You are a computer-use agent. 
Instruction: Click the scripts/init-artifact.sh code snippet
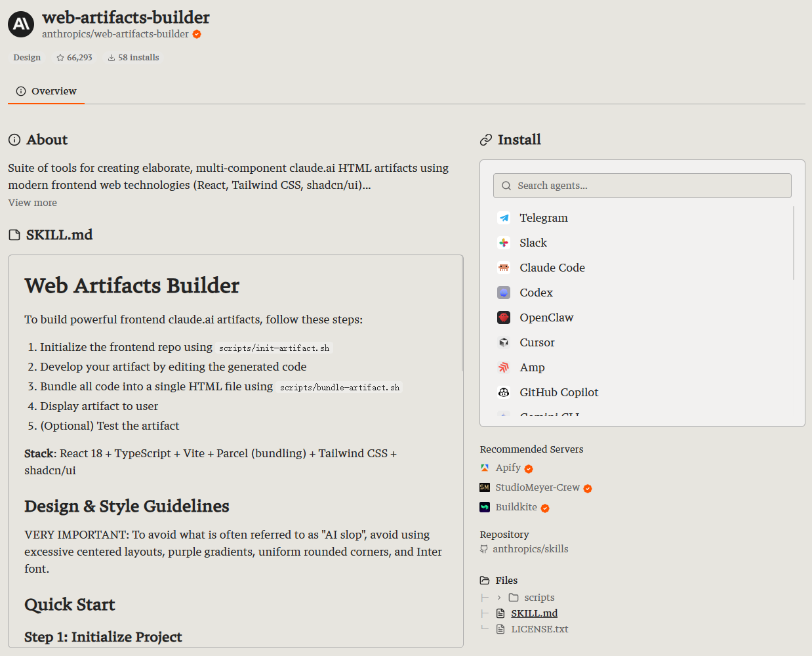(274, 348)
